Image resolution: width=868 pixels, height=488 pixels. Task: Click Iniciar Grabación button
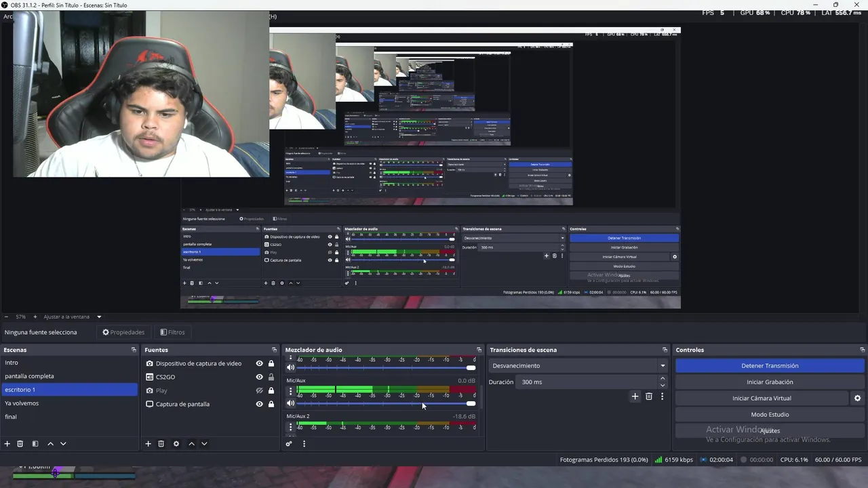click(770, 382)
